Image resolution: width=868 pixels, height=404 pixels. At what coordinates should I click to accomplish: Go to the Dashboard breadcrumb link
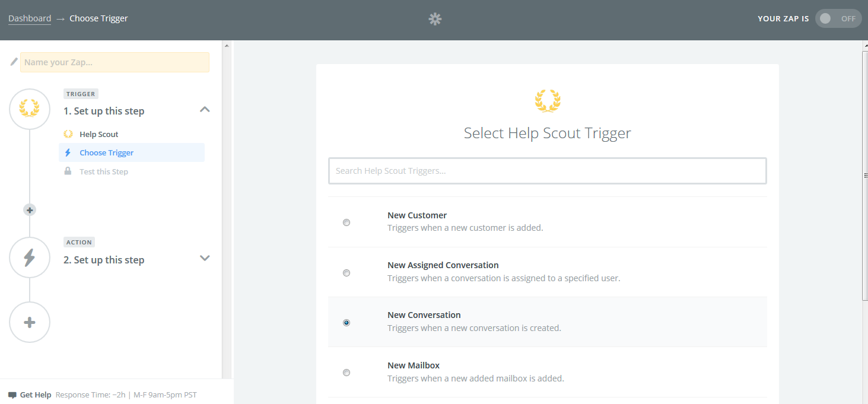tap(30, 18)
